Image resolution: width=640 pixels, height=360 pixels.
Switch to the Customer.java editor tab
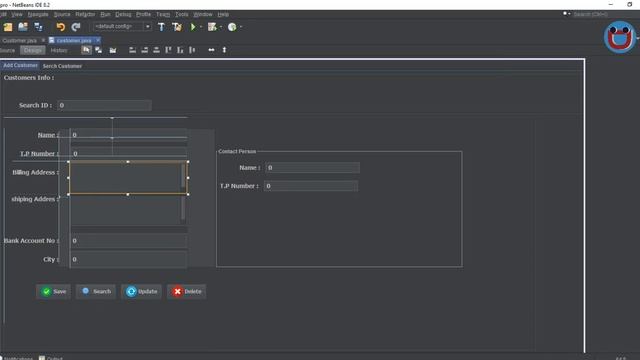(x=20, y=40)
